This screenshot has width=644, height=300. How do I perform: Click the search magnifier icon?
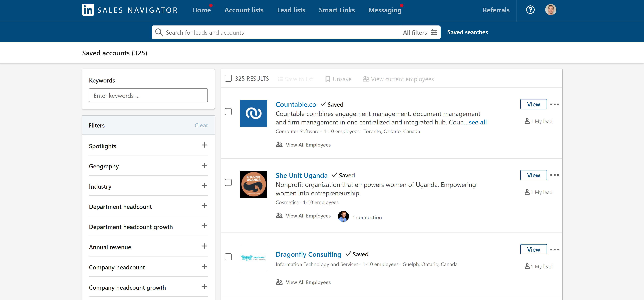click(x=159, y=32)
